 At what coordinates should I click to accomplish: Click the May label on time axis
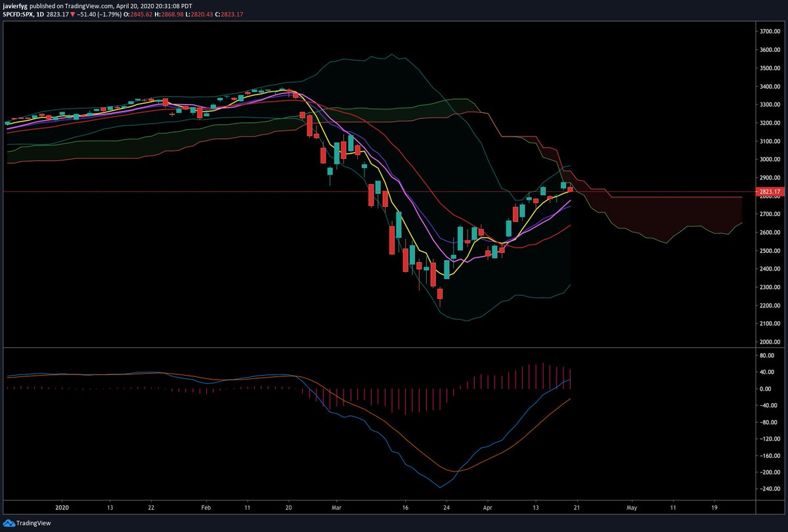tap(631, 508)
